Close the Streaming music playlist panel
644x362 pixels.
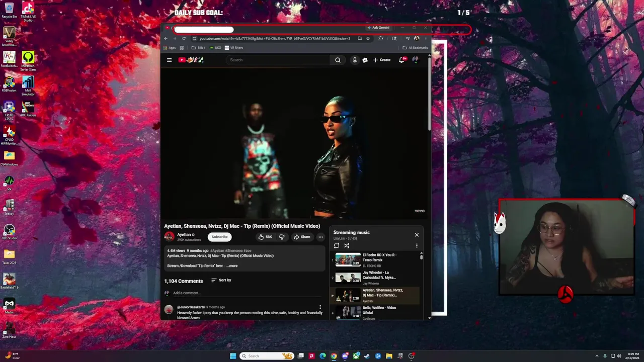[x=417, y=235]
